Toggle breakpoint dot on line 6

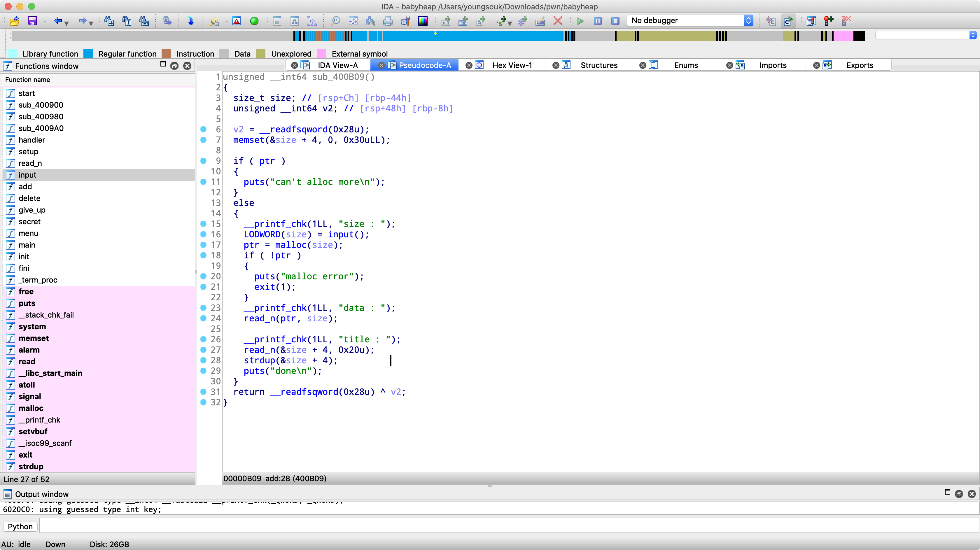204,129
